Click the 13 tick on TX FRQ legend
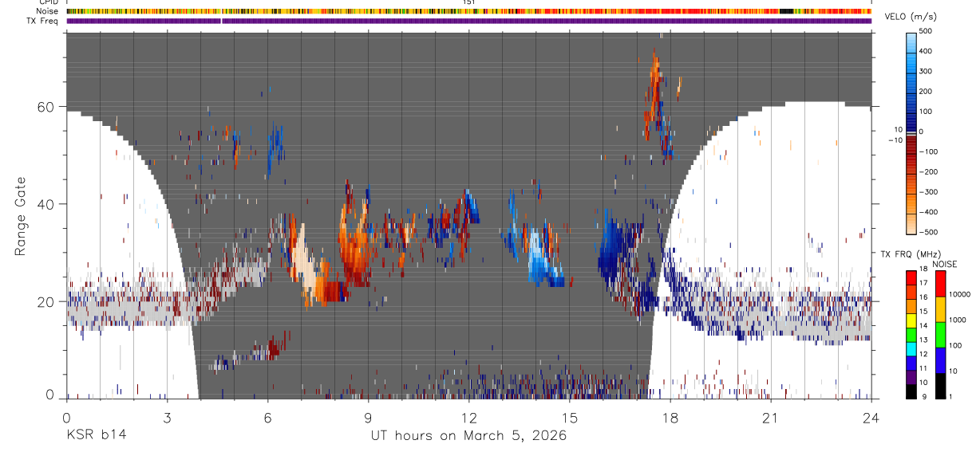Viewport: 980px width, 452px height. (924, 340)
